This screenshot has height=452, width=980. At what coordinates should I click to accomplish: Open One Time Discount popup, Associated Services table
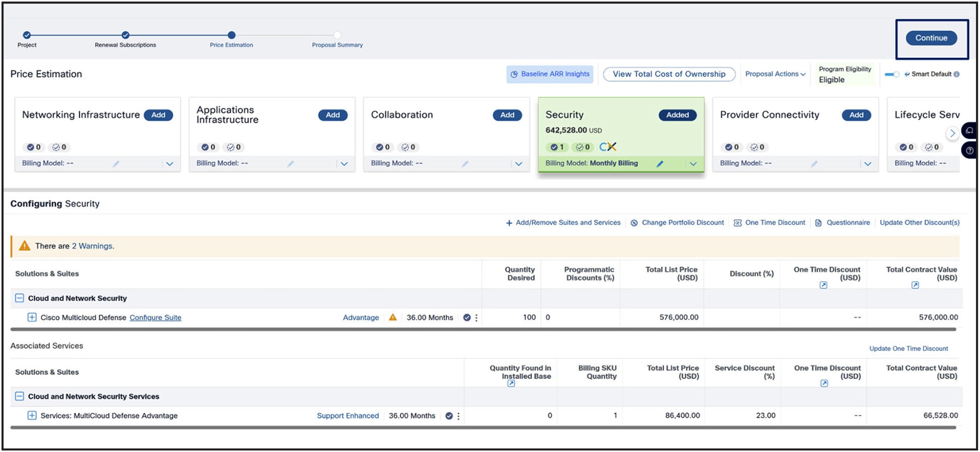824,383
